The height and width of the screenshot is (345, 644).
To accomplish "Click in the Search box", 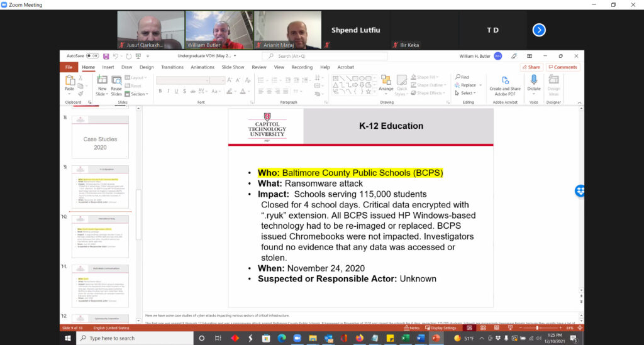I will 325,56.
